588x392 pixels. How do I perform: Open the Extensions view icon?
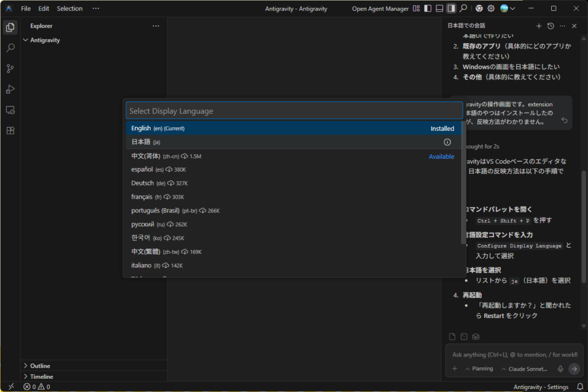[x=10, y=130]
